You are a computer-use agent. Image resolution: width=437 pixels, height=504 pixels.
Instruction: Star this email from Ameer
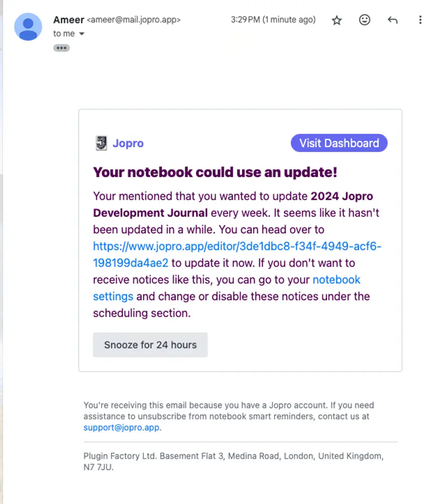[337, 20]
